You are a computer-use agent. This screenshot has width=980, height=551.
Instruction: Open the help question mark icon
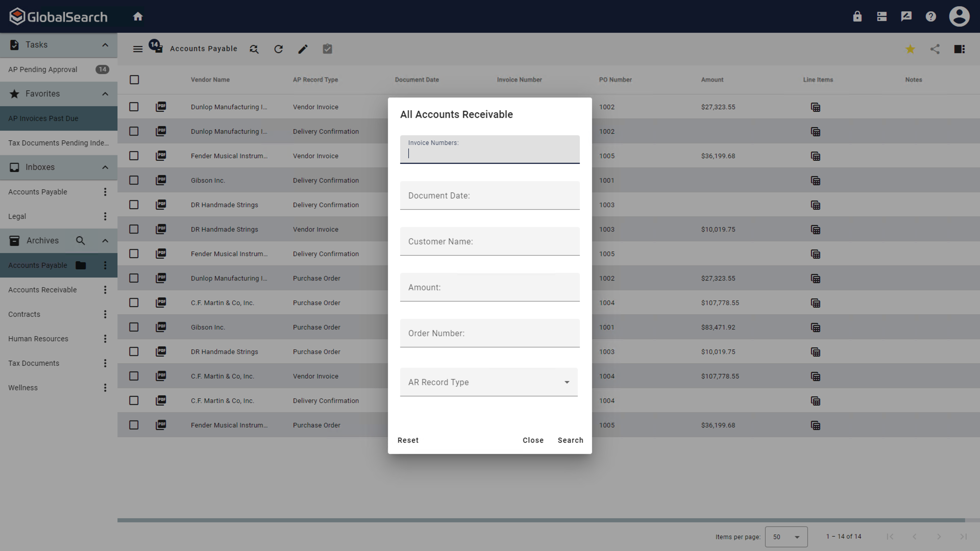click(x=930, y=16)
